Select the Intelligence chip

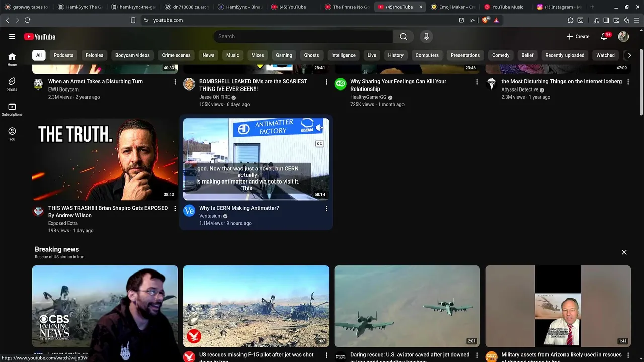tap(343, 55)
